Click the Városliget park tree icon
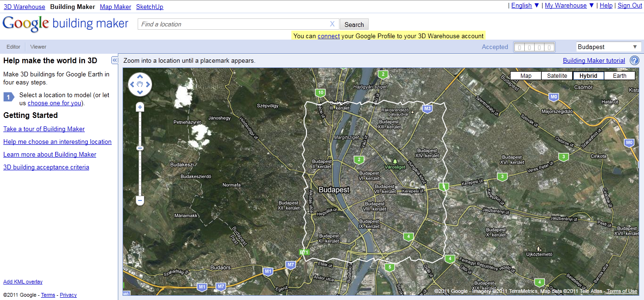 click(x=395, y=161)
